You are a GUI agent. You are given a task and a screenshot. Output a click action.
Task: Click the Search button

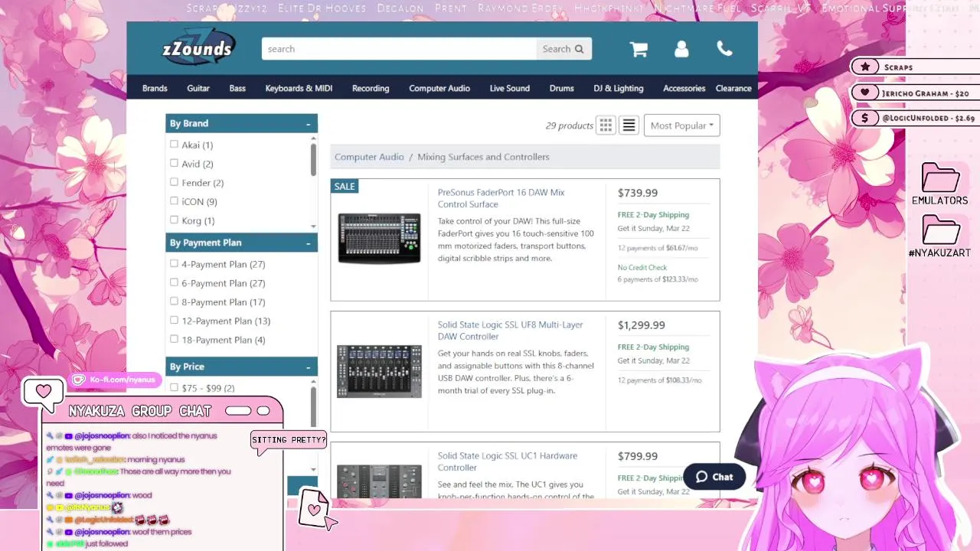(563, 49)
